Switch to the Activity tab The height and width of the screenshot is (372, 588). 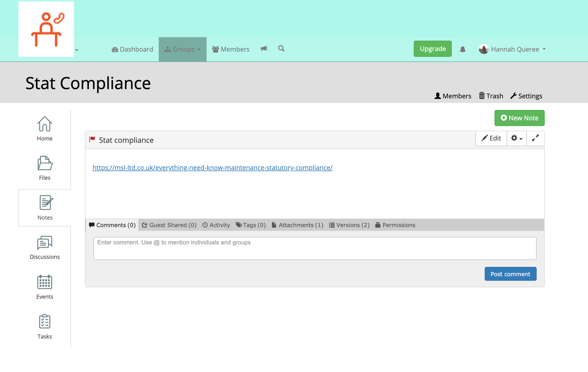tap(216, 225)
